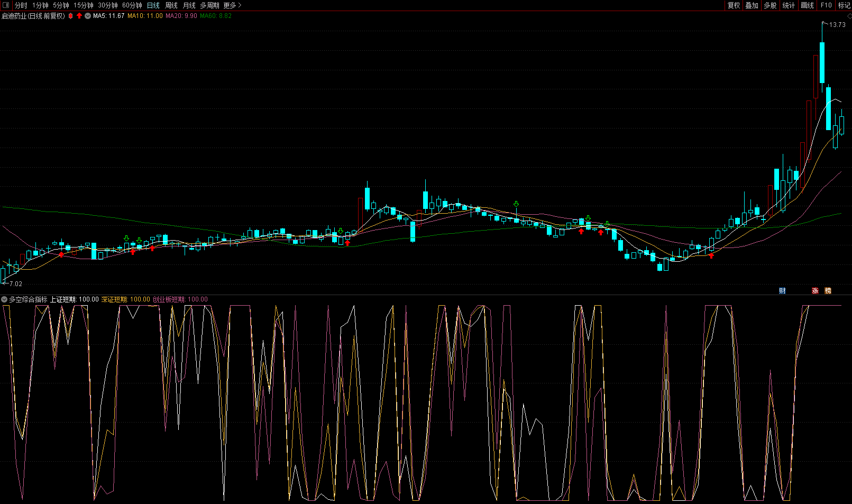Switch to 月线 monthly chart
852x504 pixels.
[189, 5]
